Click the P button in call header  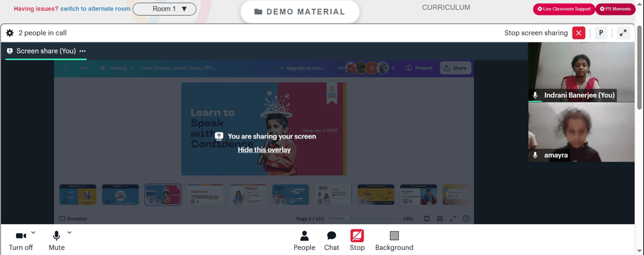click(601, 33)
